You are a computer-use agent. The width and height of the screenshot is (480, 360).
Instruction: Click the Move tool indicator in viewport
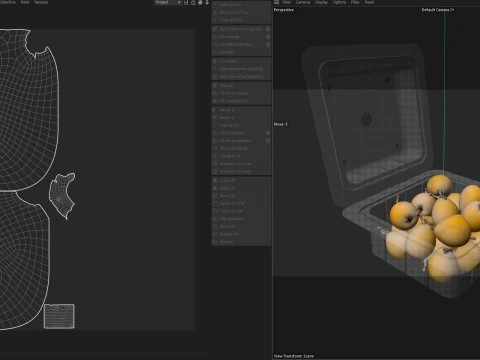click(281, 124)
